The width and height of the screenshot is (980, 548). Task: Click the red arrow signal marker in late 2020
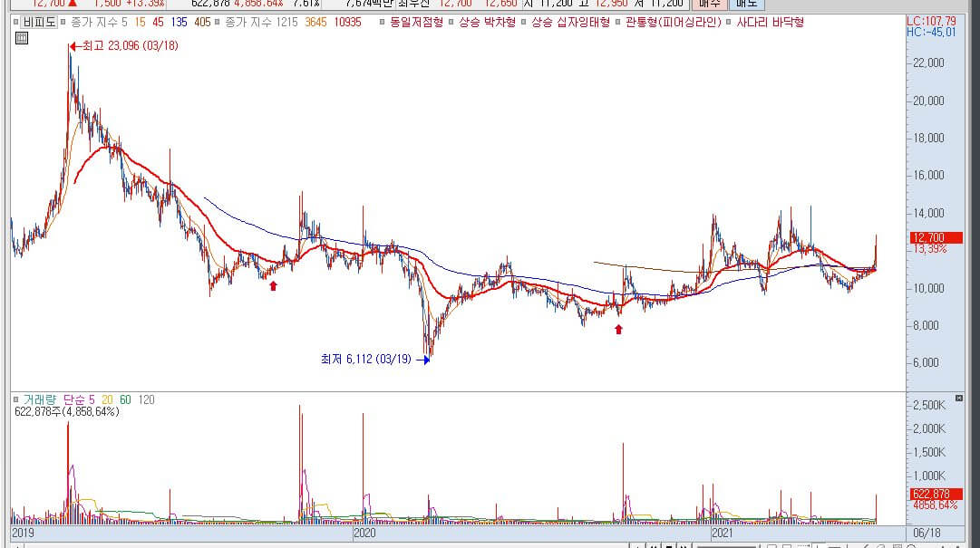(619, 330)
